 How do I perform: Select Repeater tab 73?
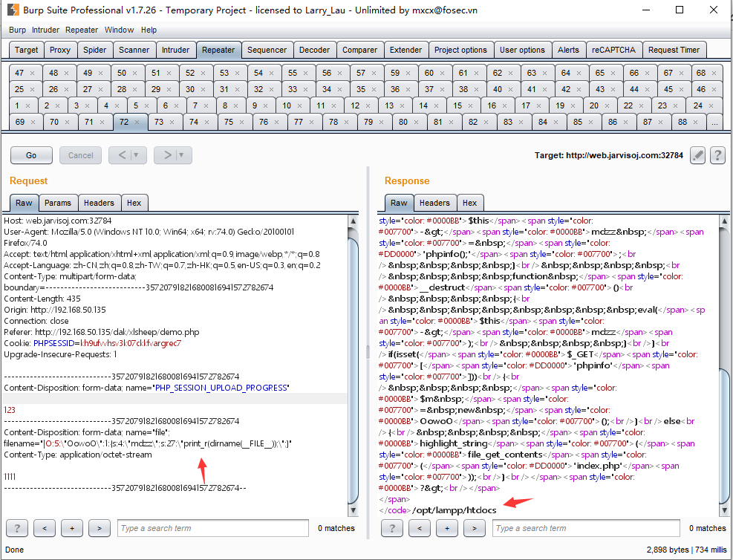(x=166, y=122)
